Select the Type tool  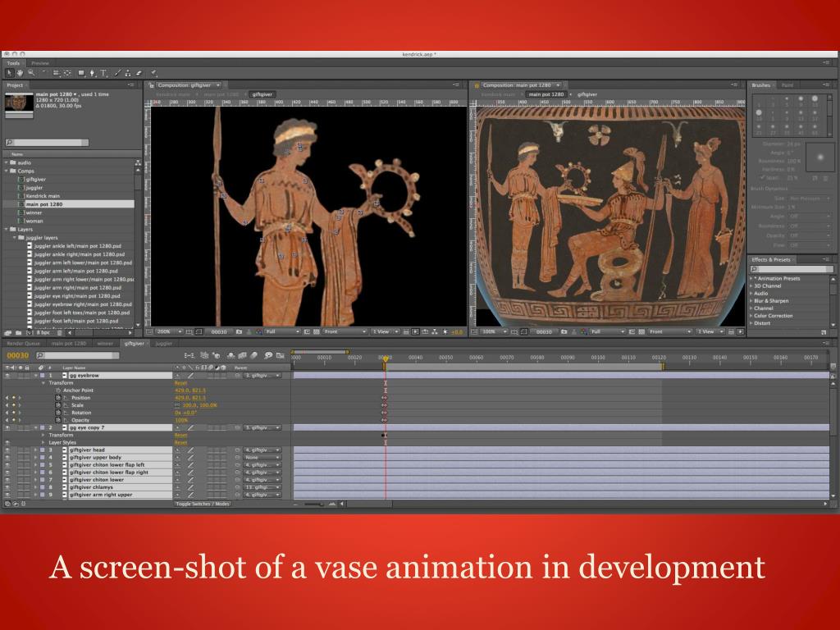click(x=103, y=73)
